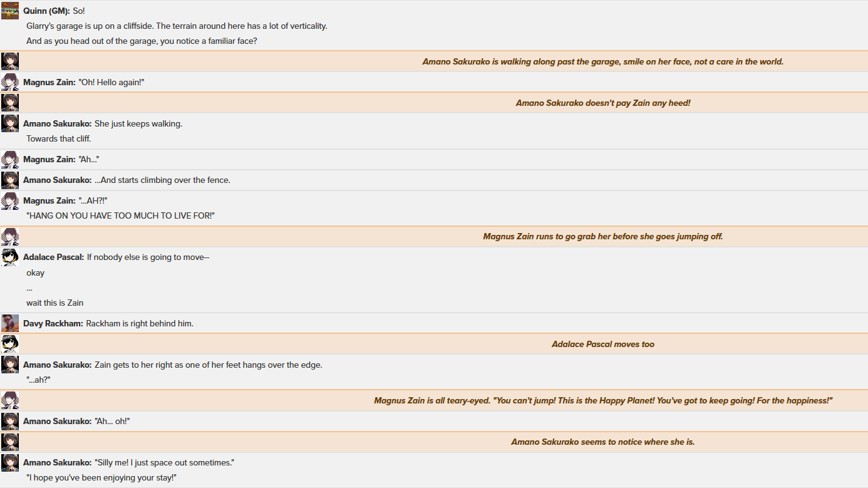Image resolution: width=868 pixels, height=488 pixels.
Task: Click 'Rackham is right behind him.' message
Action: [140, 323]
